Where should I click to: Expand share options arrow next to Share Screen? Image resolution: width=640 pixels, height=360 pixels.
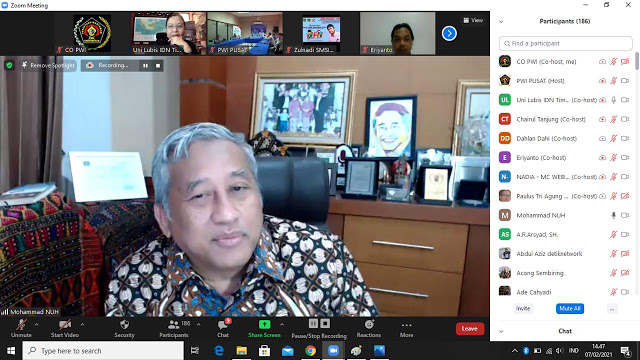282,324
